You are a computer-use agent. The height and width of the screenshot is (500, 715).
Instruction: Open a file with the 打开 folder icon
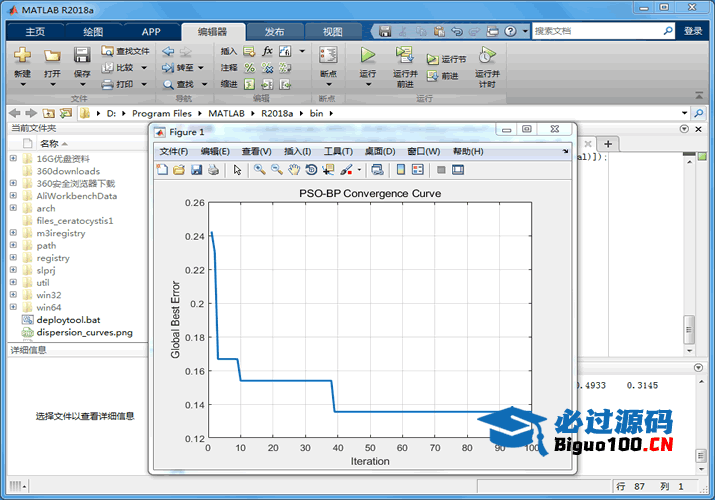(52, 56)
